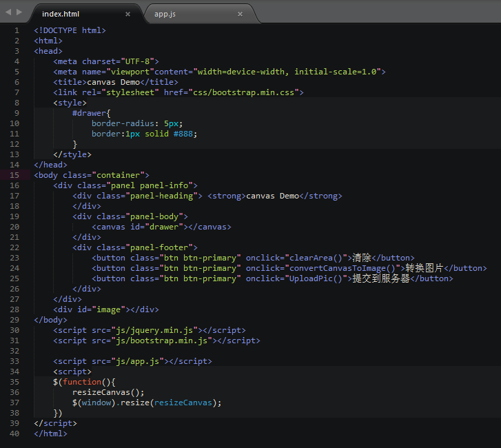
Task: Click the 提交到服务器 button label text
Action: tap(381, 278)
